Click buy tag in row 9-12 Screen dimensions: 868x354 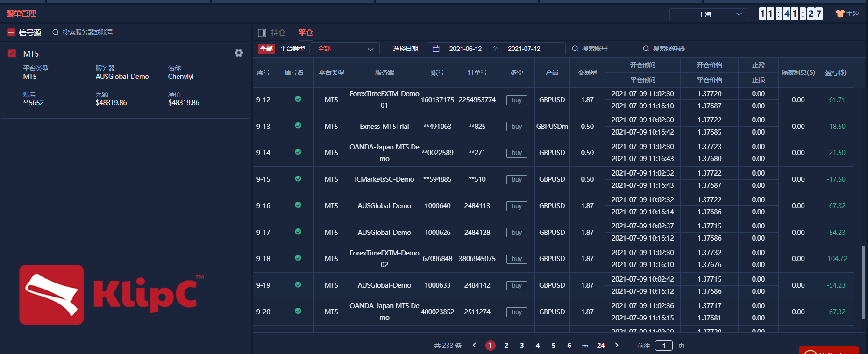tap(517, 100)
